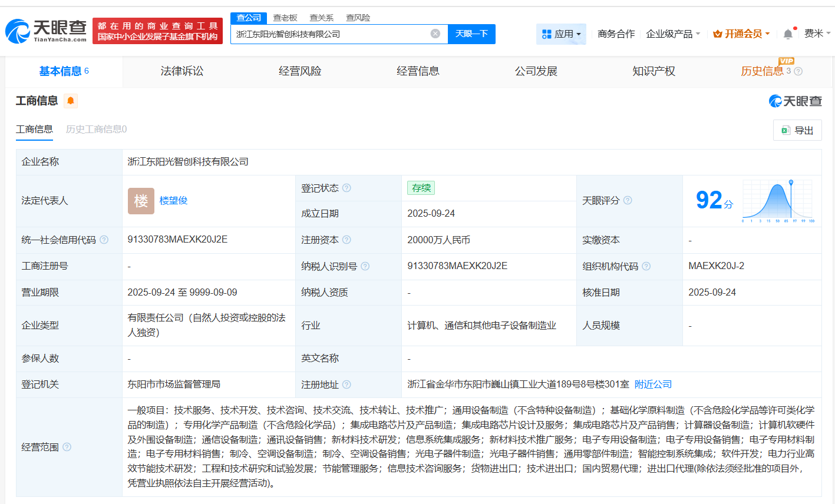The height and width of the screenshot is (504, 835).
Task: Open the 开通会员 dropdown
Action: 740,34
